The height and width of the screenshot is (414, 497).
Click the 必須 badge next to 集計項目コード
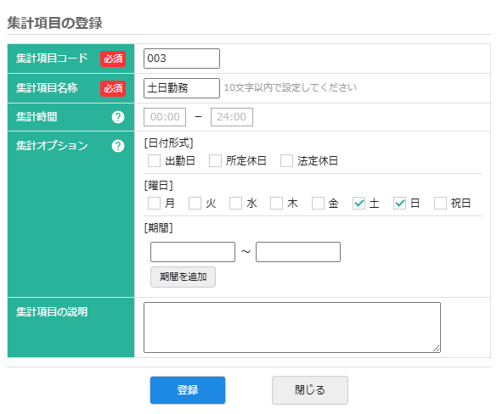tap(113, 59)
